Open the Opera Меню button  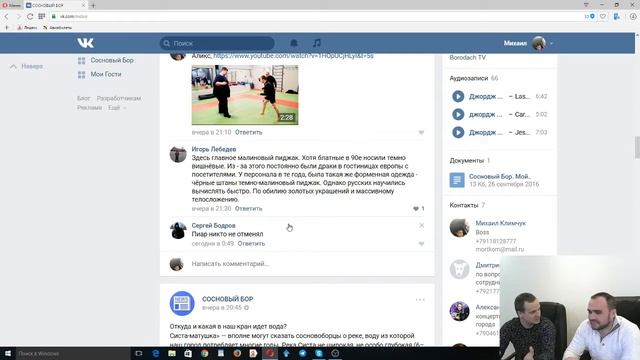pyautogui.click(x=12, y=5)
